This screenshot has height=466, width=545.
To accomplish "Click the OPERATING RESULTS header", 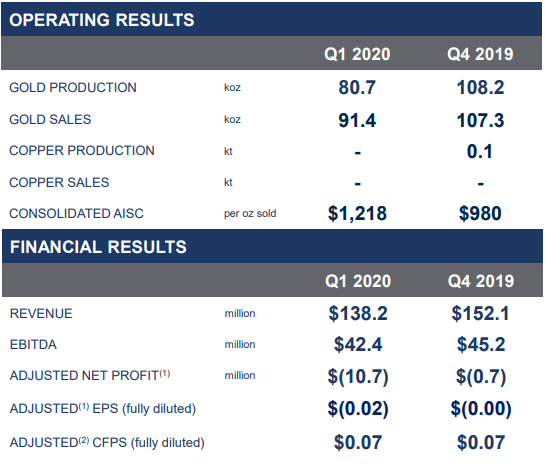I will click(x=101, y=20).
